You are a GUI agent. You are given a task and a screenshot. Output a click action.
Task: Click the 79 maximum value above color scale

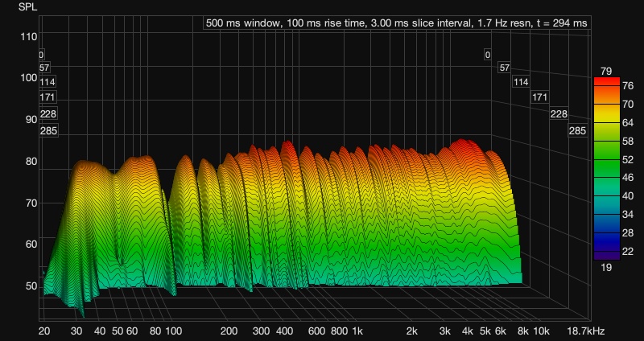[x=606, y=72]
